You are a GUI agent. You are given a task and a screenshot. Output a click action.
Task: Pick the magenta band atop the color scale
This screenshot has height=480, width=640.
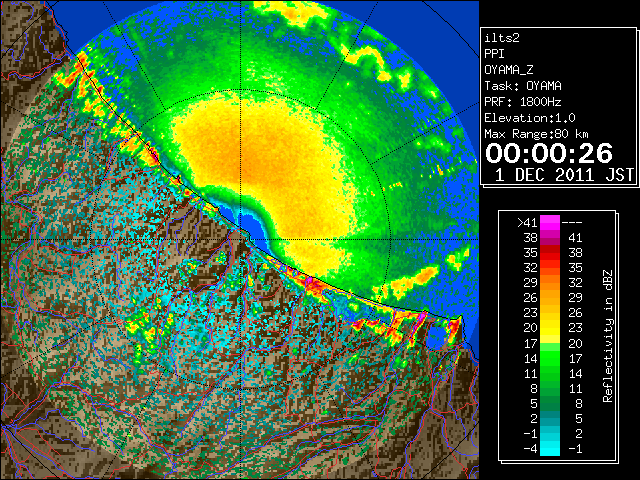[x=550, y=223]
